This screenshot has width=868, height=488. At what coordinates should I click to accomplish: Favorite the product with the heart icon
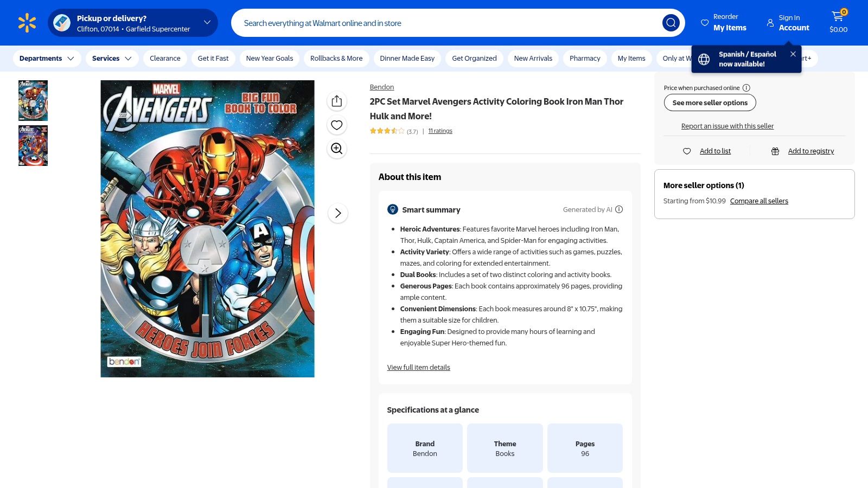pos(336,124)
